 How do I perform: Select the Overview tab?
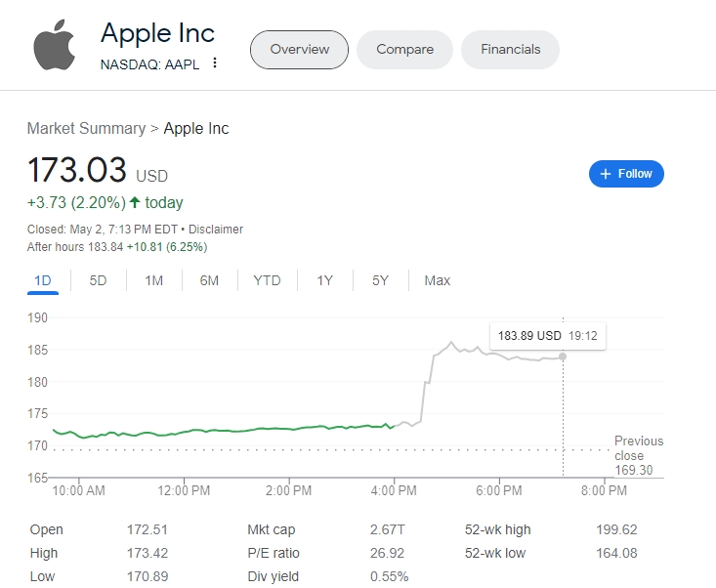tap(299, 50)
